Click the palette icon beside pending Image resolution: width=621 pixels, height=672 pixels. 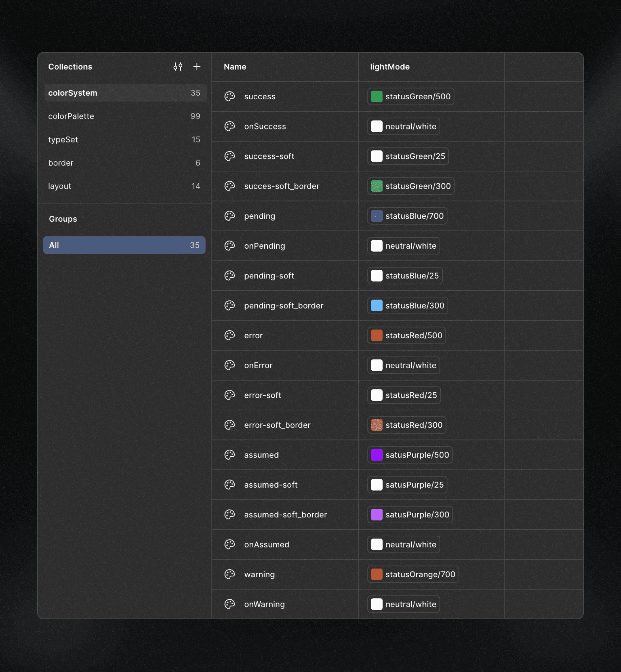229,216
